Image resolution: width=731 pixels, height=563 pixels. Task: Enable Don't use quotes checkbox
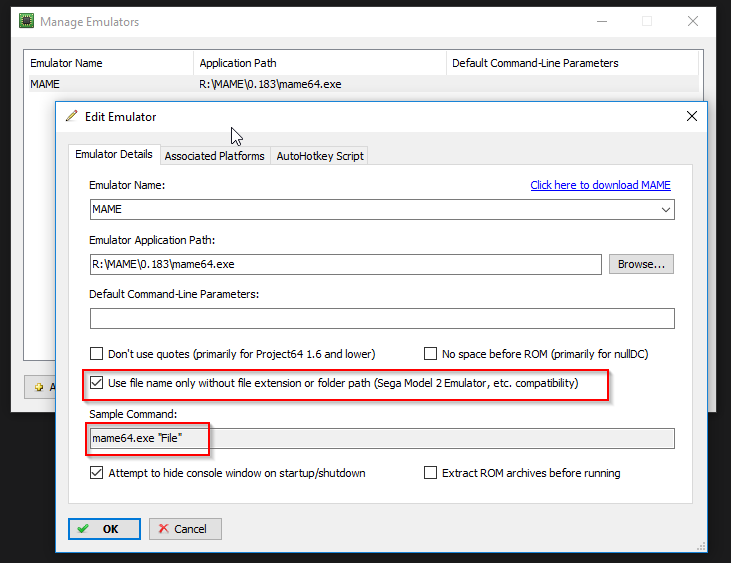pyautogui.click(x=97, y=354)
